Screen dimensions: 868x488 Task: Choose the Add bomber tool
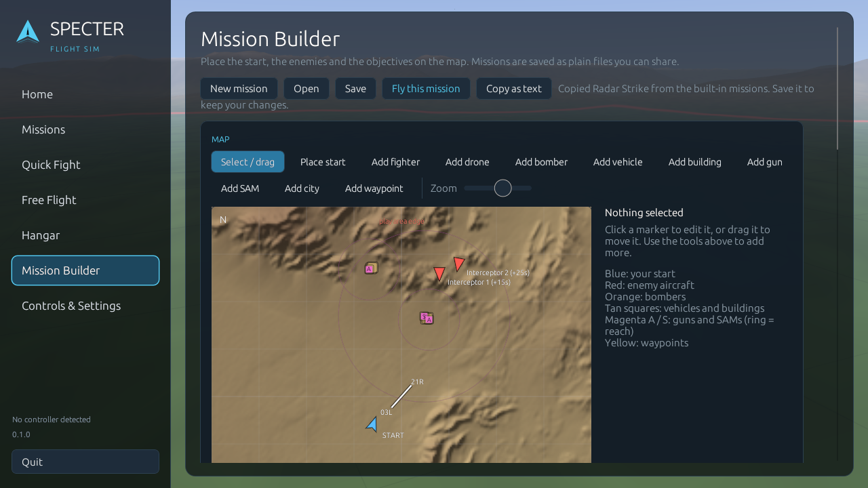coord(541,162)
